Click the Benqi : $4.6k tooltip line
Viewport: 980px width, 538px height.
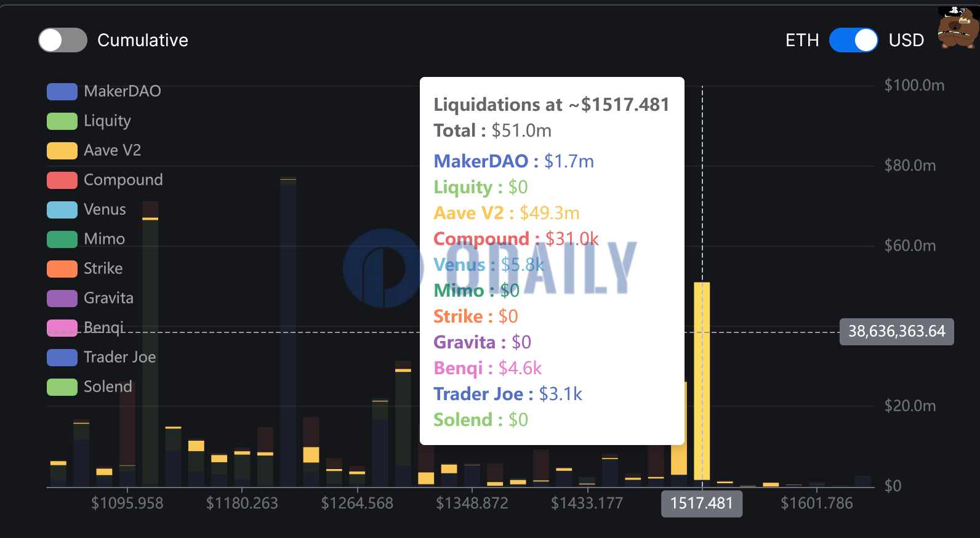click(x=488, y=368)
